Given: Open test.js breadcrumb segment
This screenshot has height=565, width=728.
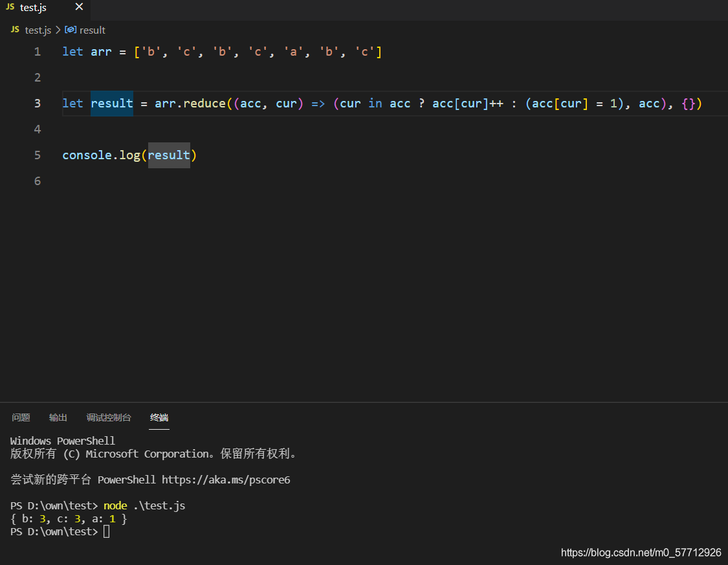Looking at the screenshot, I should [38, 30].
